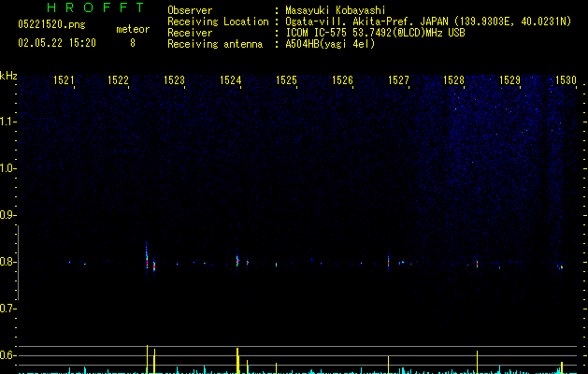Click the Receiving Location label
Viewport: 588px width, 374px height.
pyautogui.click(x=218, y=22)
